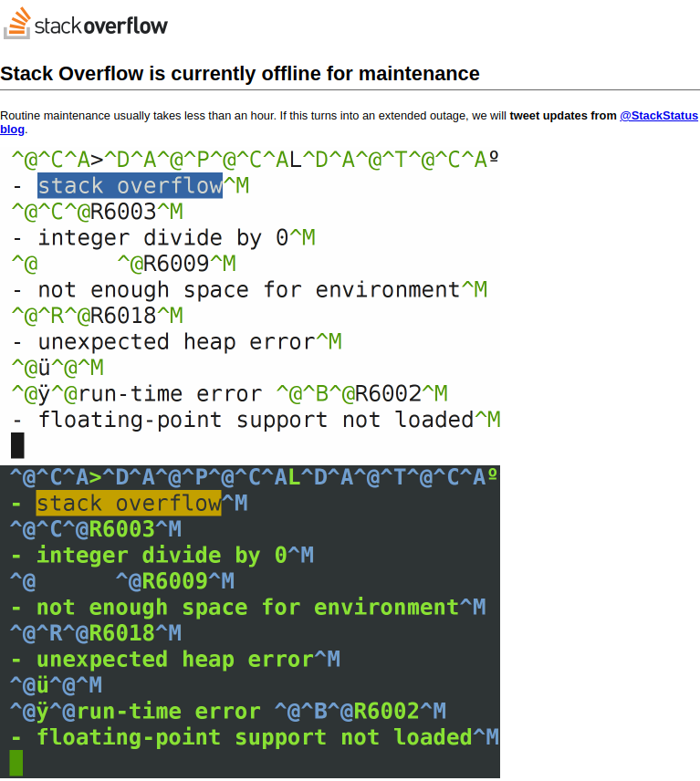
Task: Follow the blog link
Action: click(12, 130)
